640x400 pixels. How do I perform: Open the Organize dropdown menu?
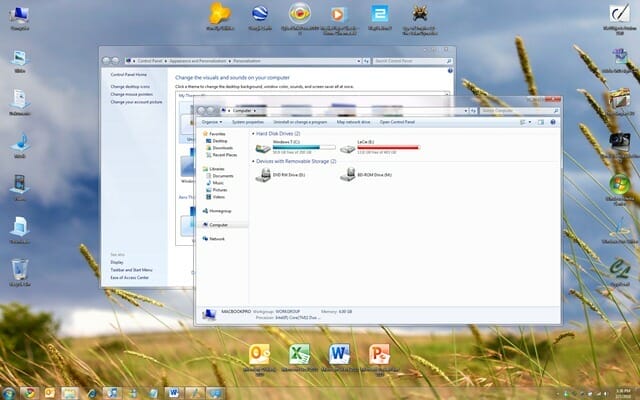click(x=210, y=121)
